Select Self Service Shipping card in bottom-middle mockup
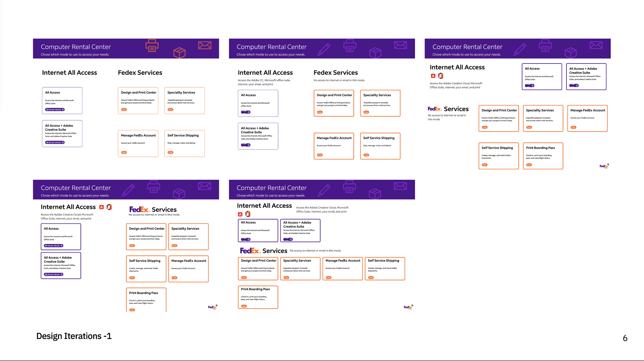Image resolution: width=644 pixels, height=361 pixels. (x=385, y=269)
